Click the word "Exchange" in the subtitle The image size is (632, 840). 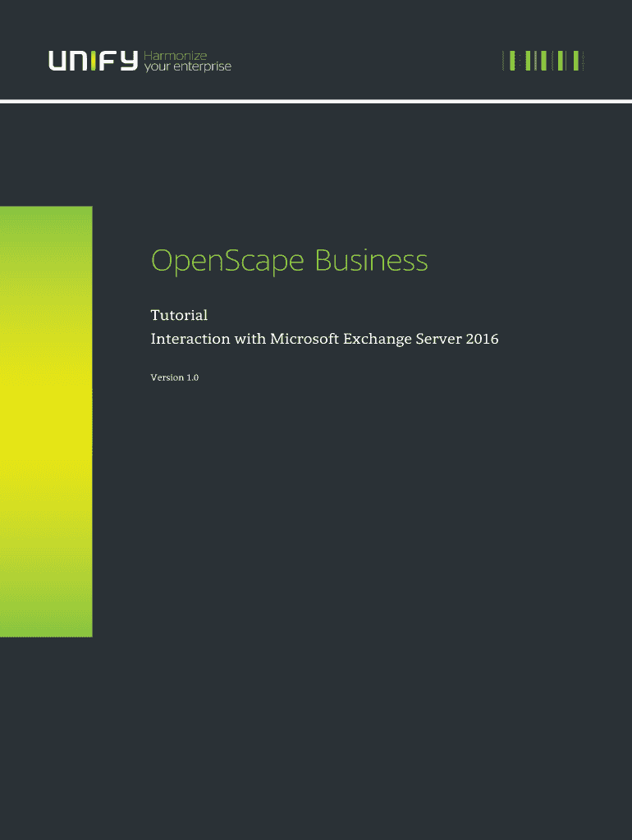pos(379,339)
